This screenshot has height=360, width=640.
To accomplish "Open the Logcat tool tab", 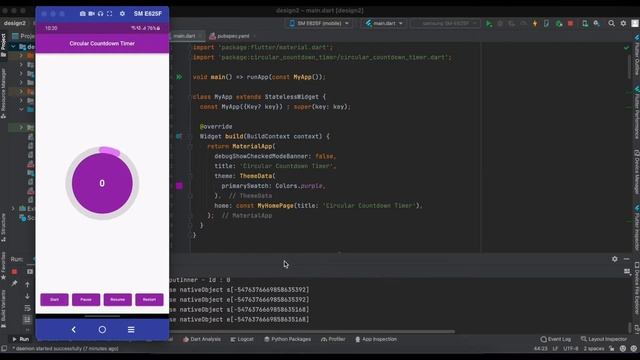I will (x=242, y=339).
